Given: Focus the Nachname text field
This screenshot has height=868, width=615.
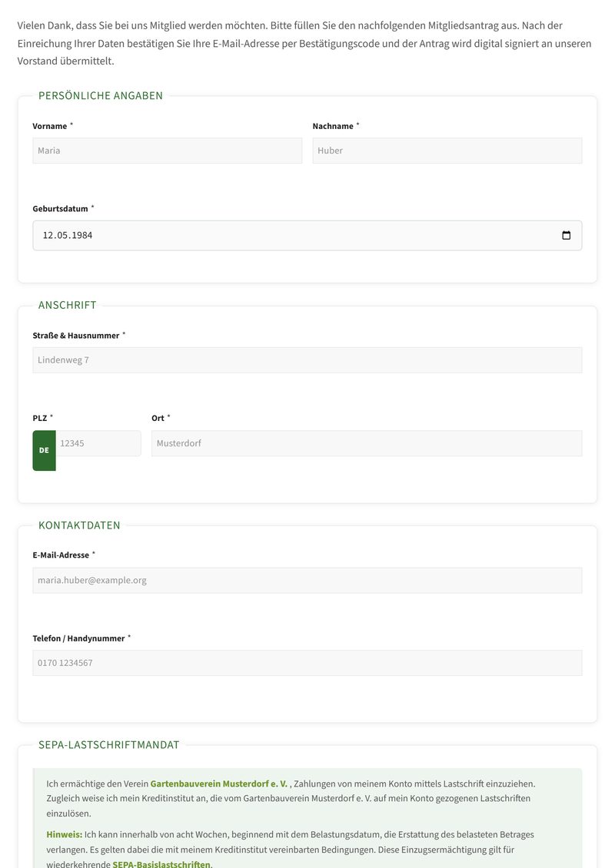Looking at the screenshot, I should (447, 151).
